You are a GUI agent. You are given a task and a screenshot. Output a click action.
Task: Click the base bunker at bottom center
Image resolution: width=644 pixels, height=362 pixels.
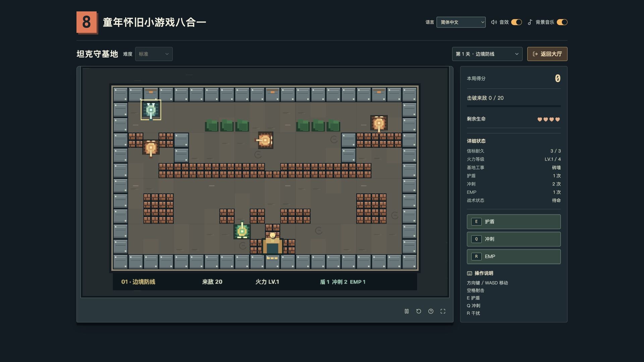(272, 243)
